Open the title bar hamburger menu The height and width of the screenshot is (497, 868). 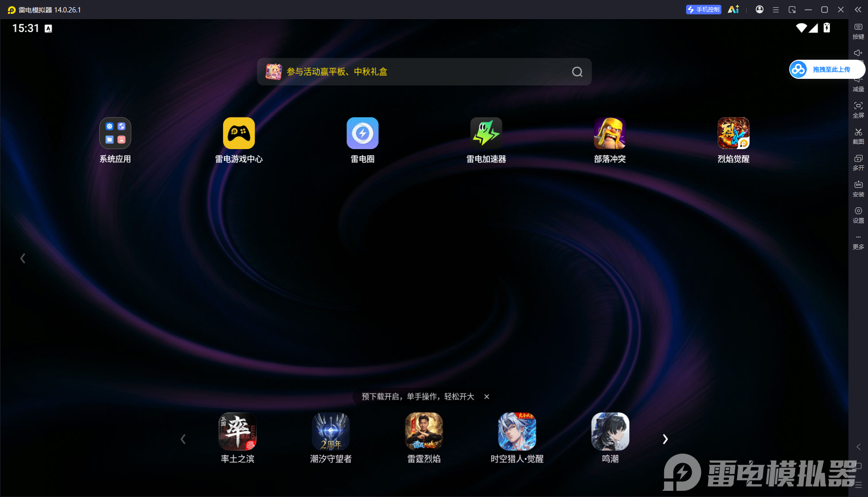(x=776, y=10)
